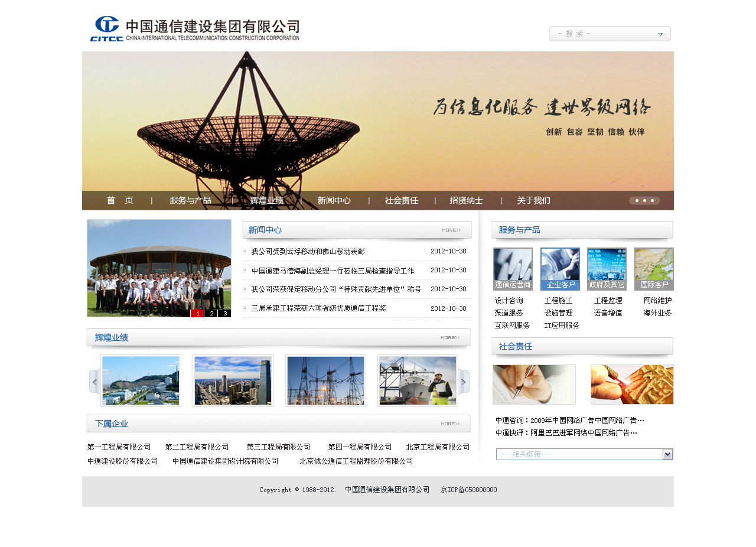Screen dimensions: 756x547
Task: Open 第三工程局有限公司 subsidiary link
Action: click(x=279, y=447)
